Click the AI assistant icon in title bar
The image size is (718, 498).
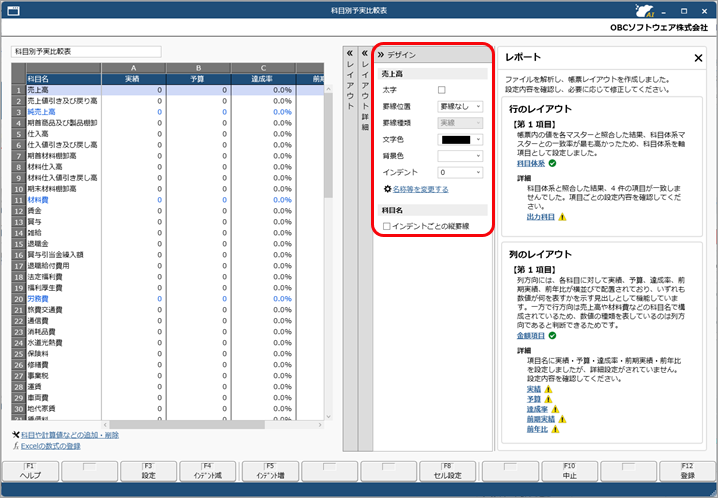point(644,10)
